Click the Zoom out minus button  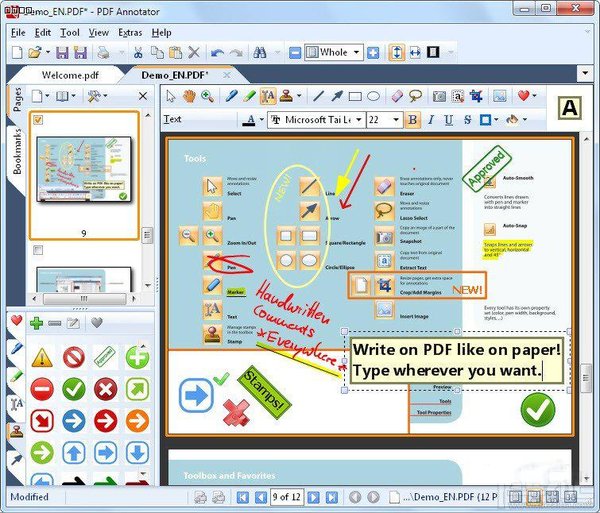point(295,52)
